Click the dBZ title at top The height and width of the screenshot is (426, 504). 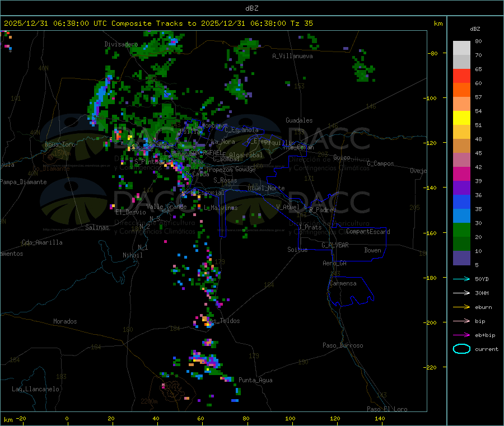[x=251, y=8]
